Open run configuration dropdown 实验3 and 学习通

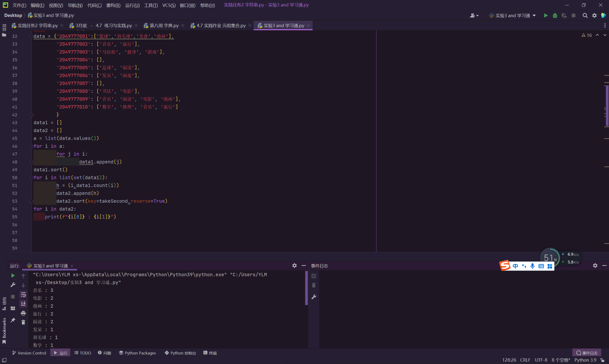point(512,15)
